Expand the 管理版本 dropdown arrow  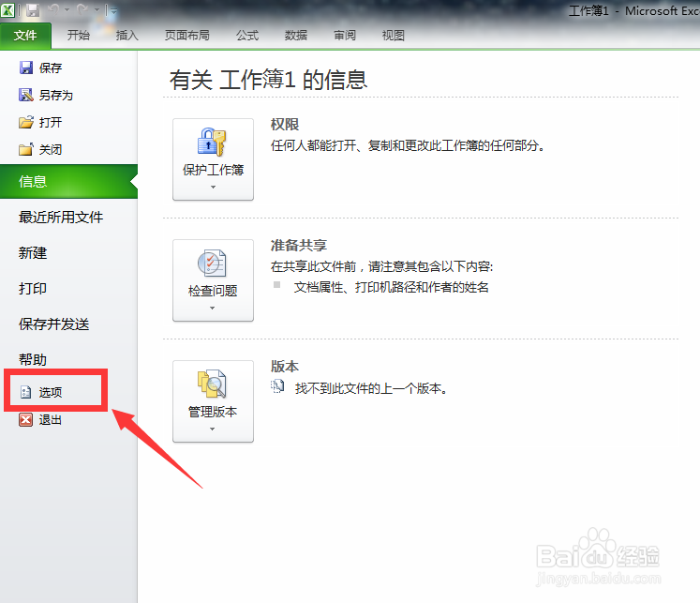212,429
